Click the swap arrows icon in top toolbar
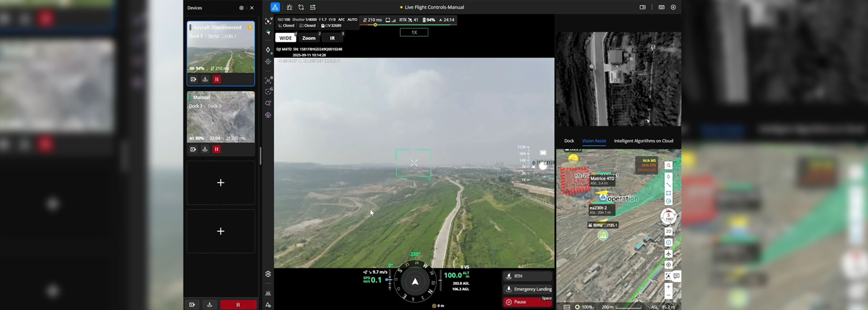This screenshot has width=868, height=310. point(312,7)
